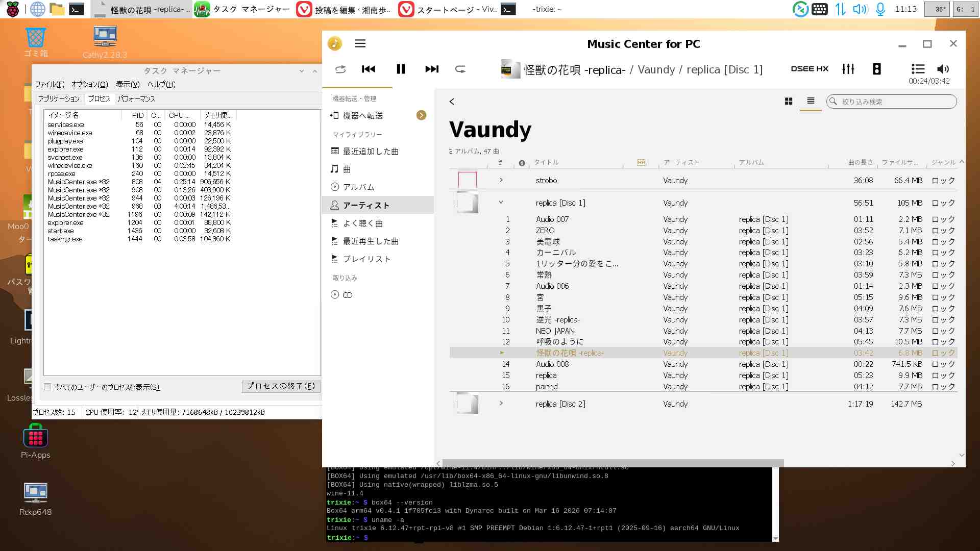Open the オプション menu in Task Manager

pyautogui.click(x=89, y=84)
